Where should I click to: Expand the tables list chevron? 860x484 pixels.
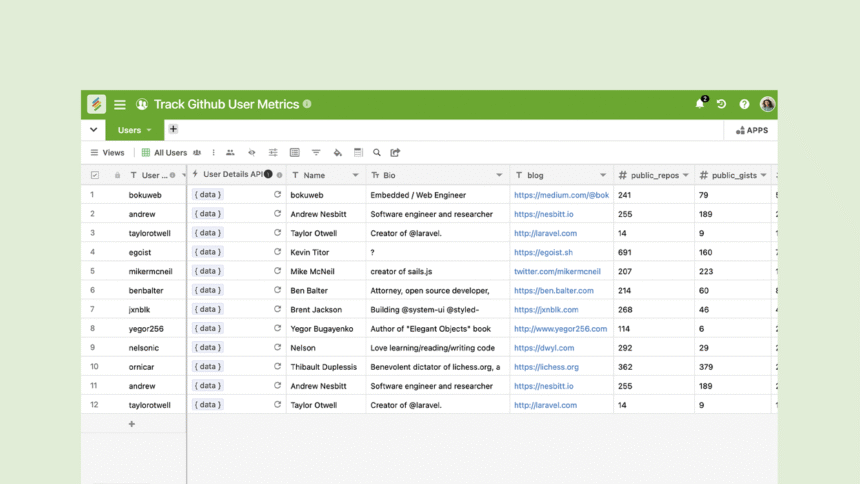tap(93, 130)
